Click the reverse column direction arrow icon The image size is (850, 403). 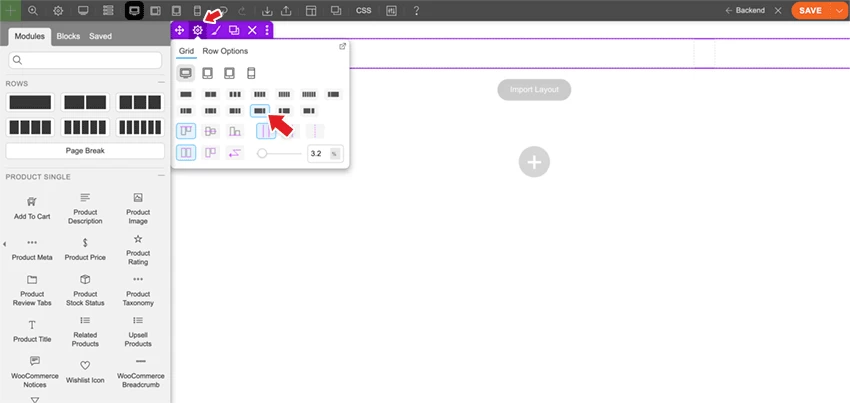235,153
